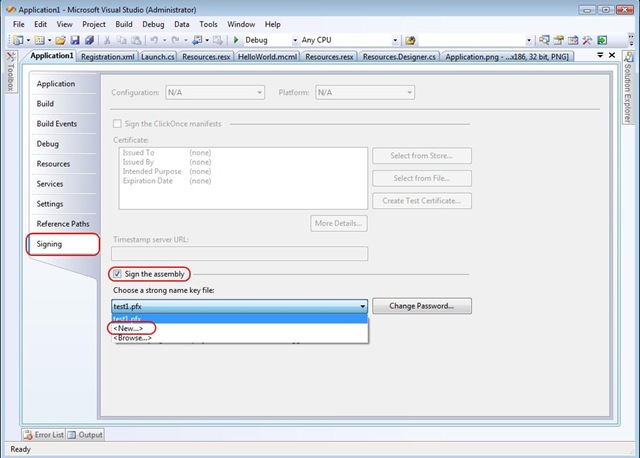
Task: Click the Navigate Backward icon
Action: tap(198, 40)
